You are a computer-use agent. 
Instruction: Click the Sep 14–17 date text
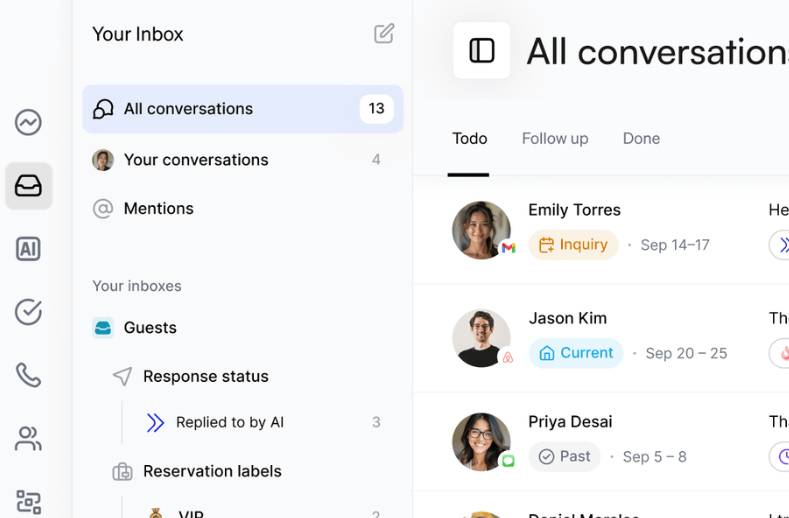point(675,245)
